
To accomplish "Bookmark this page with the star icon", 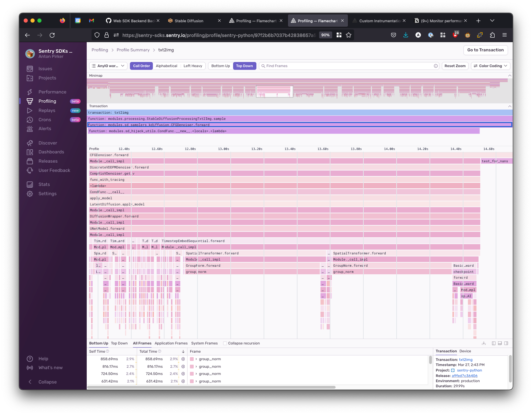I will (x=349, y=35).
